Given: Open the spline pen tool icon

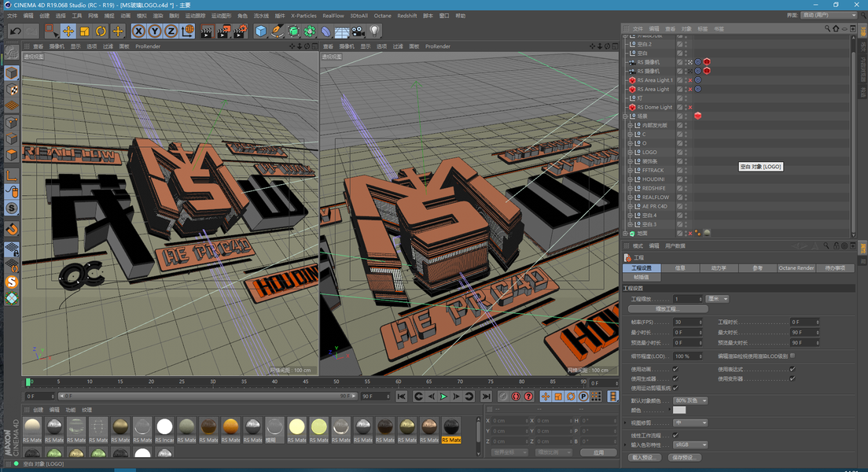Looking at the screenshot, I should pos(277,31).
